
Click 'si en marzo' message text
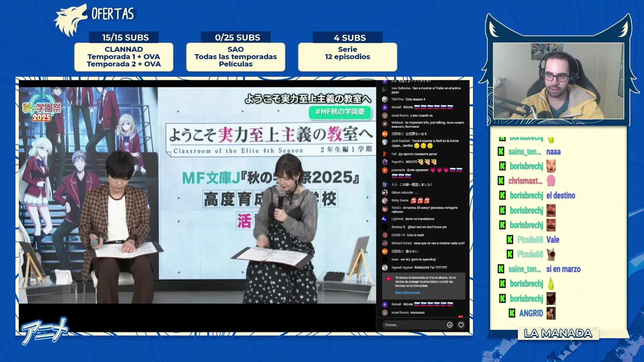563,269
